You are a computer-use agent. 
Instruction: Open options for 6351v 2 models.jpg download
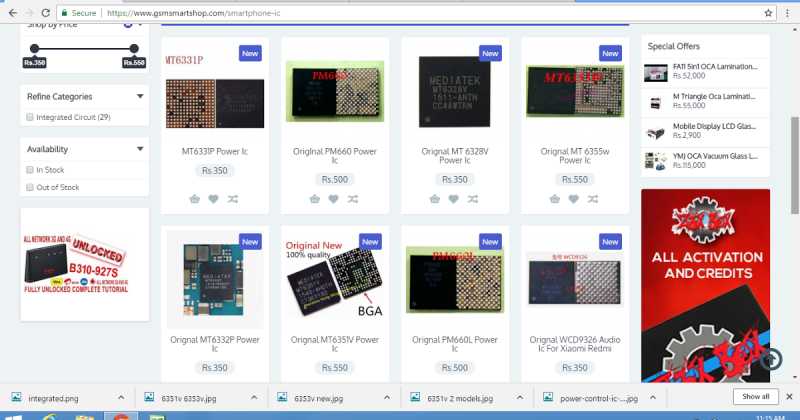[x=520, y=398]
